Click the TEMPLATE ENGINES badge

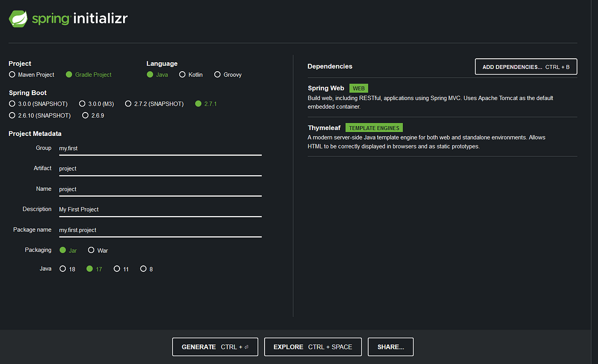tap(374, 128)
